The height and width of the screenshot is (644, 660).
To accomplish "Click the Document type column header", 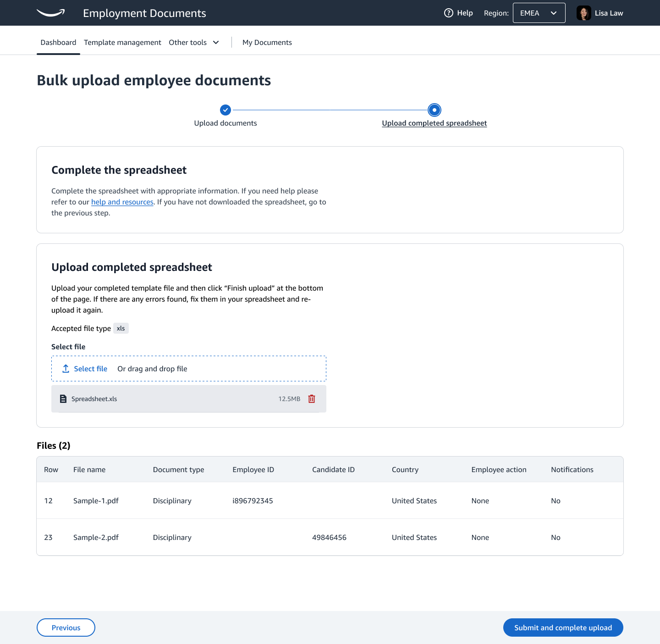I will click(x=179, y=469).
